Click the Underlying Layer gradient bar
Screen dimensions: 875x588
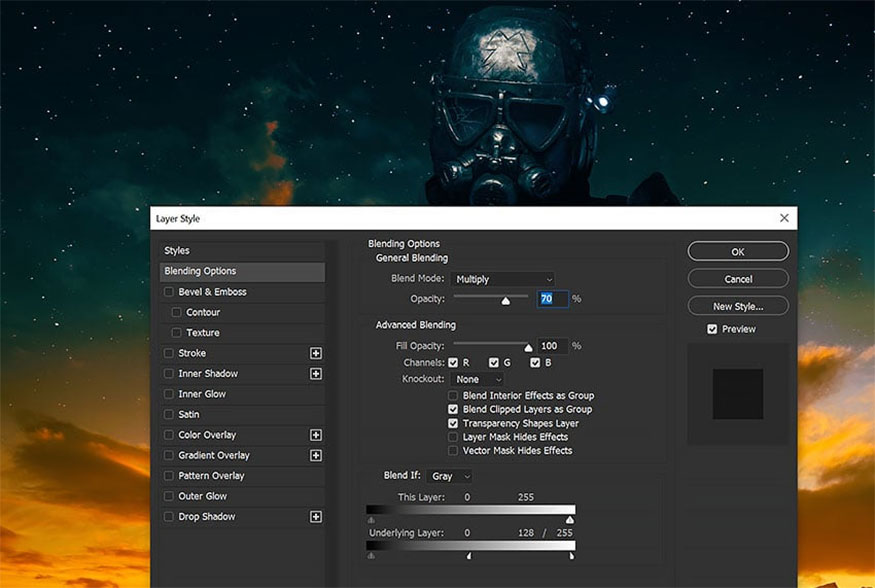470,546
